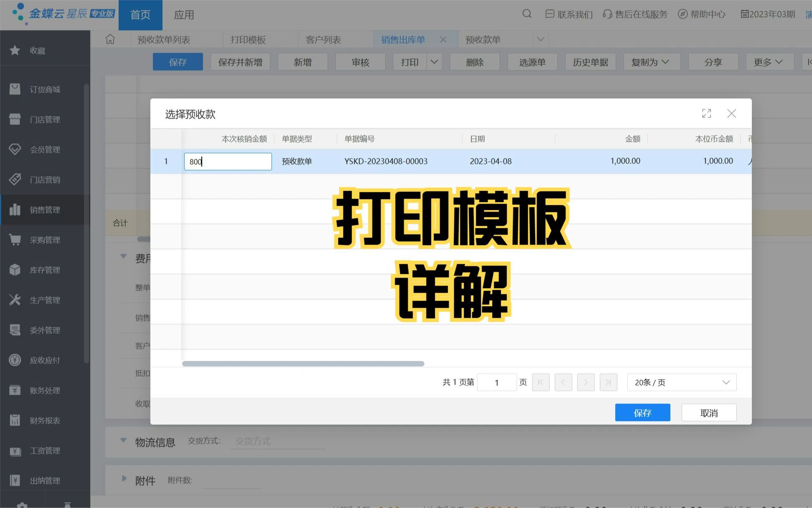
Task: Open 门店管理 store icon
Action: (15, 119)
